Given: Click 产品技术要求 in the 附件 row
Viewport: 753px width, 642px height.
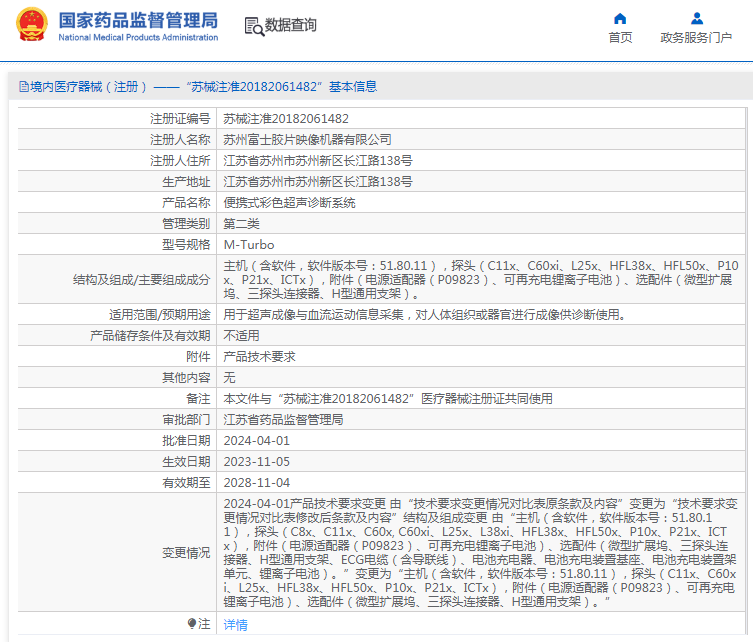Looking at the screenshot, I should tap(258, 356).
